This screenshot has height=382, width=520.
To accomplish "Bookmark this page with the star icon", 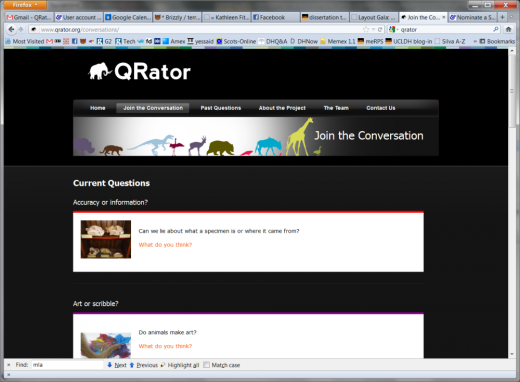I will pyautogui.click(x=366, y=29).
